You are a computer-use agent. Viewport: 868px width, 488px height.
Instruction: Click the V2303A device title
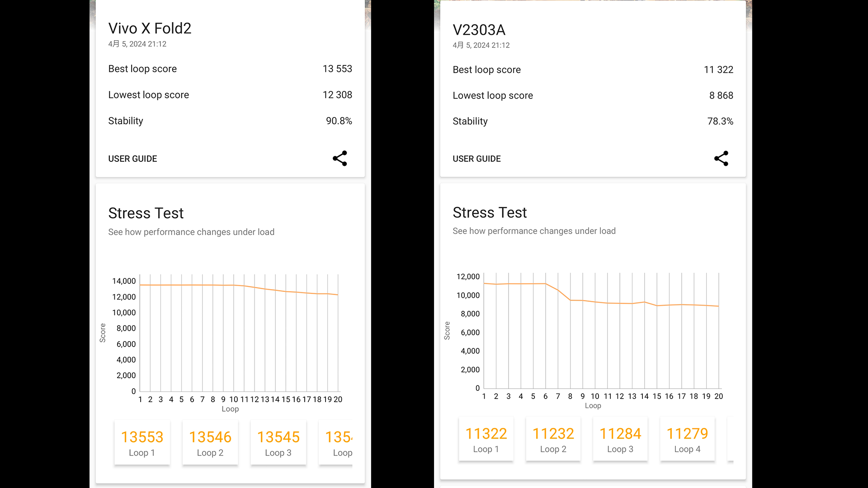coord(479,30)
